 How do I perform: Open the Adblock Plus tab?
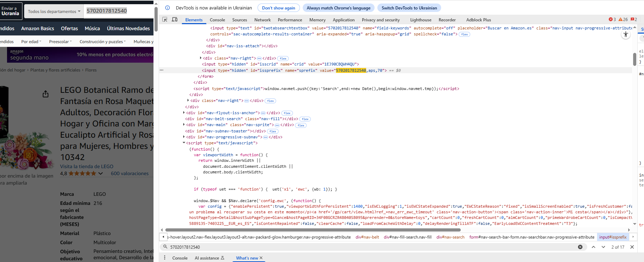479,20
